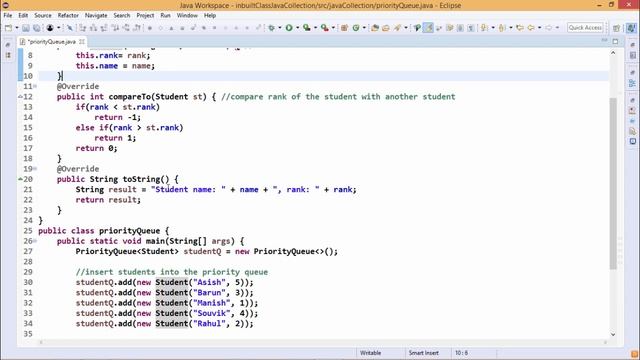Open the External Tools dropdown arrow

pyautogui.click(x=333, y=28)
